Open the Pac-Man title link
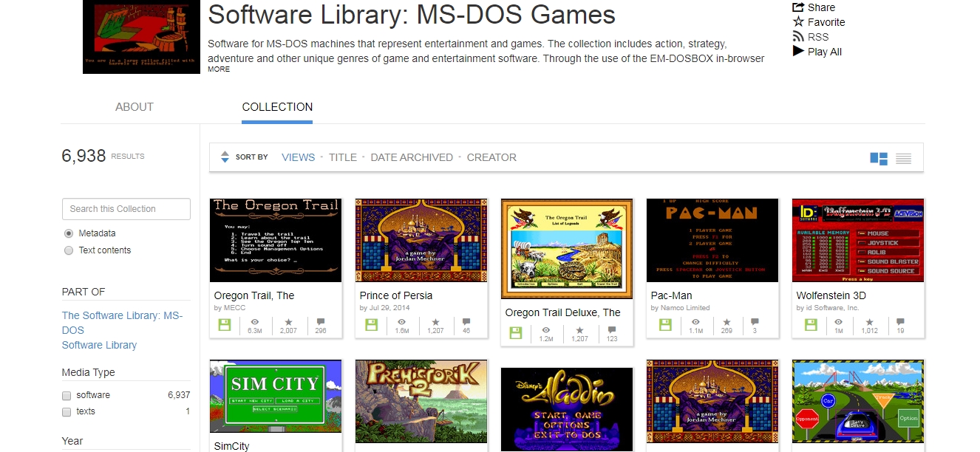 point(672,295)
